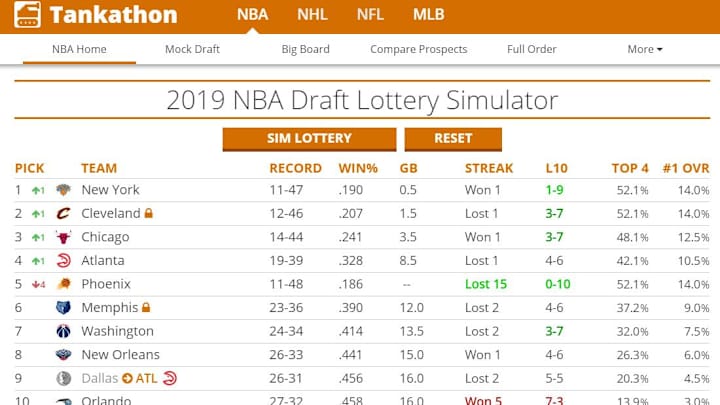
Task: Open the Mock Draft tab
Action: (192, 49)
